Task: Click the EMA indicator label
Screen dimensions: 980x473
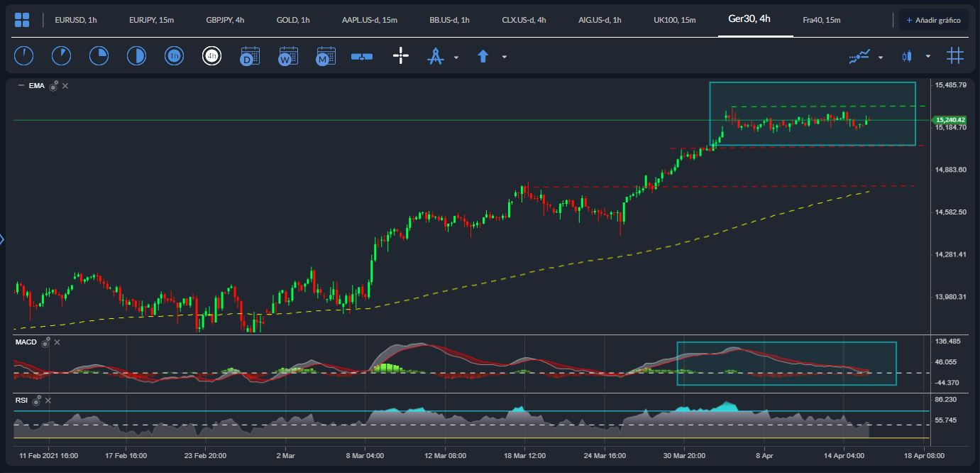Action: point(36,86)
